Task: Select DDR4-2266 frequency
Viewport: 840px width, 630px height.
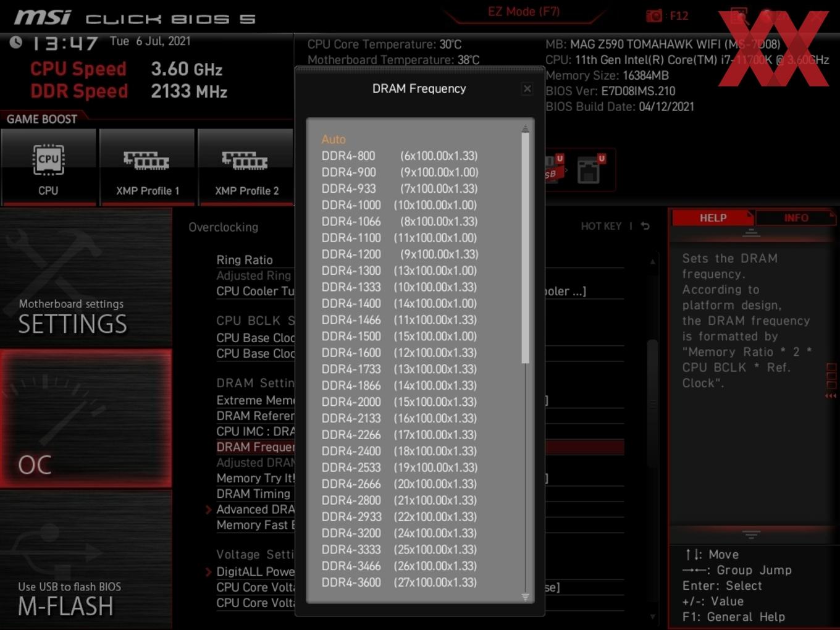Action: [400, 435]
